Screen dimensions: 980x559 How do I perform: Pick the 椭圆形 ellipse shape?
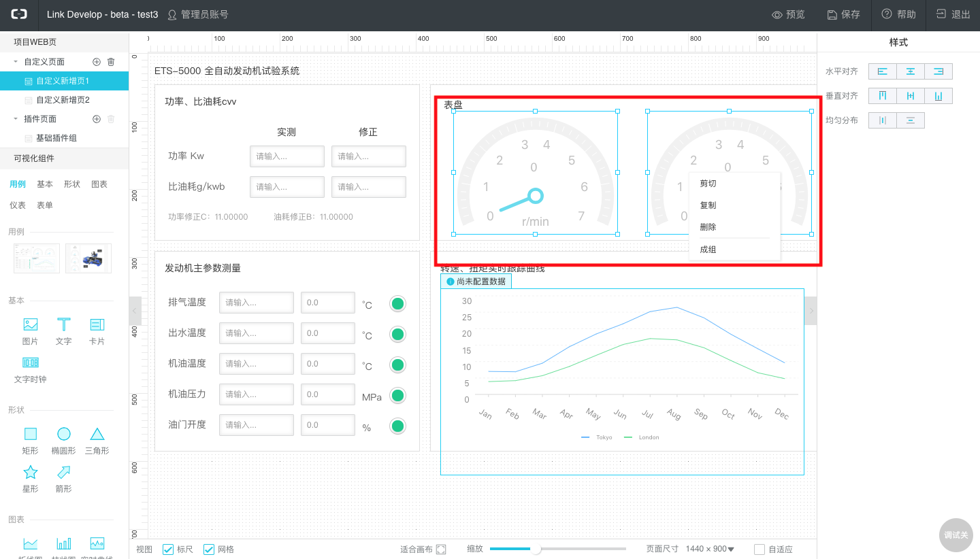pyautogui.click(x=64, y=441)
